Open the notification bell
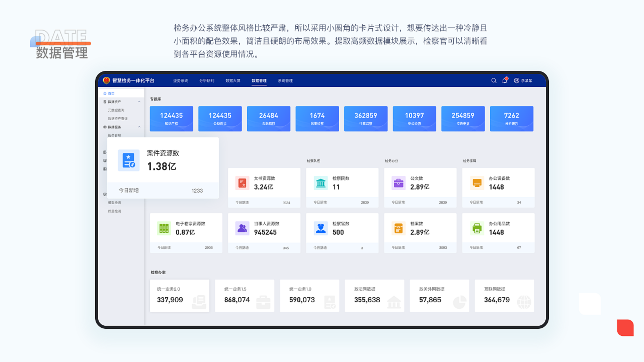This screenshot has width=644, height=362. [505, 80]
